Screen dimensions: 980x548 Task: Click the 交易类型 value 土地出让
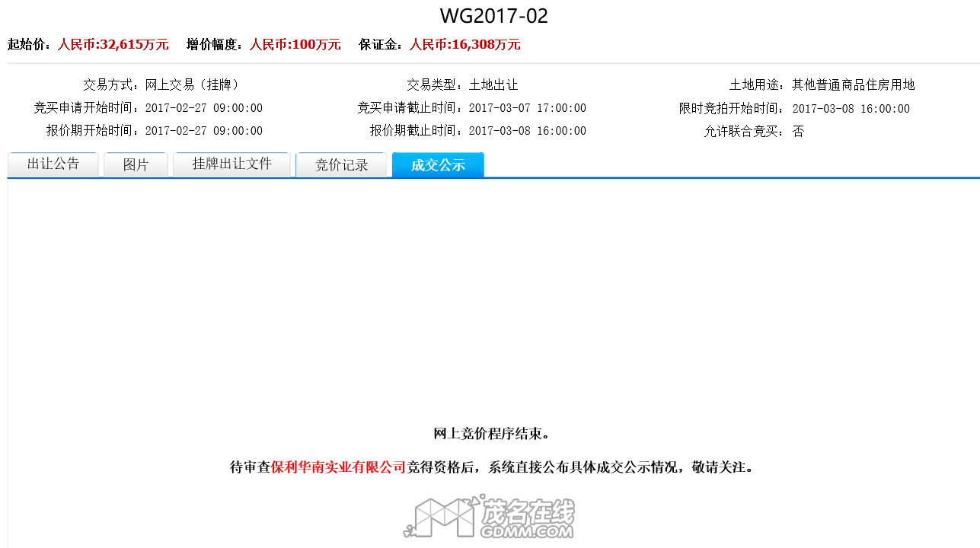pyautogui.click(x=493, y=85)
